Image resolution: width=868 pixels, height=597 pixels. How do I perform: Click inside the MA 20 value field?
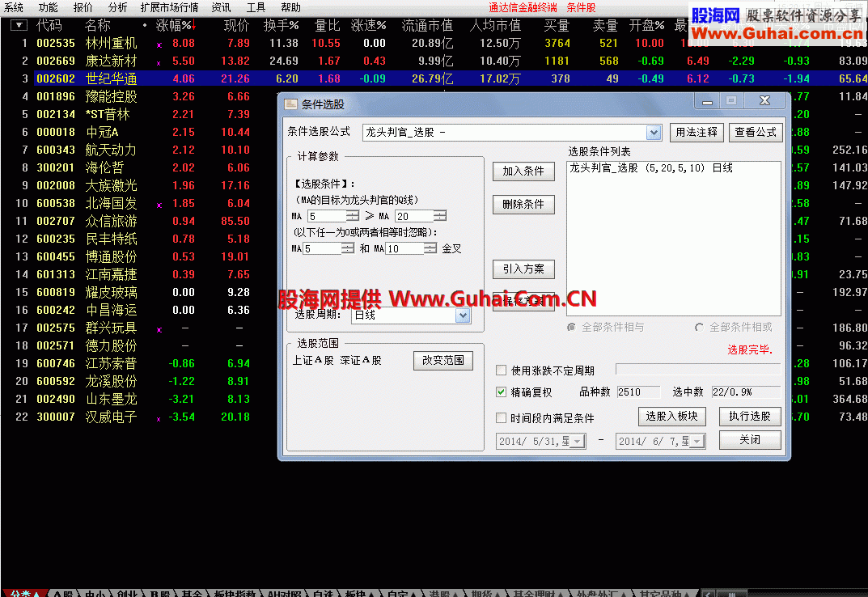414,216
